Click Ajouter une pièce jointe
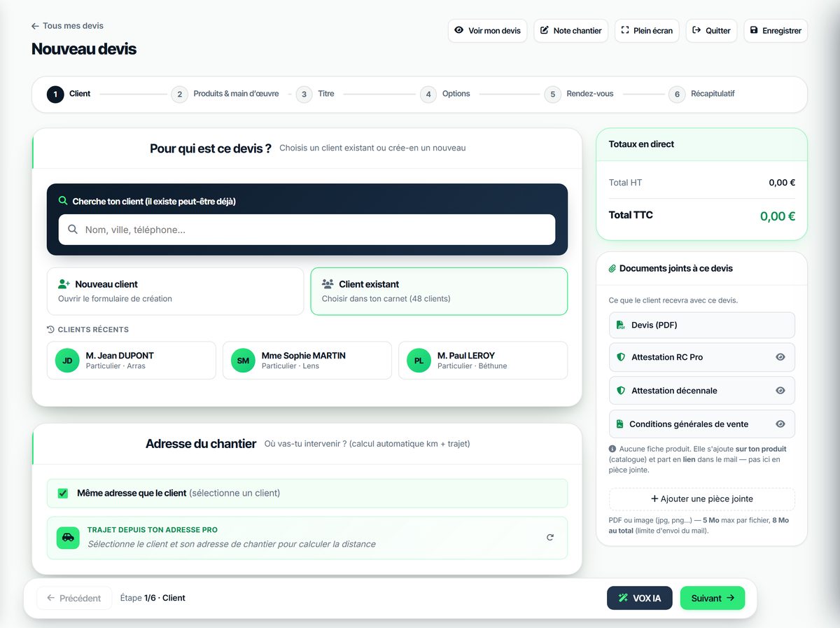 [x=702, y=499]
